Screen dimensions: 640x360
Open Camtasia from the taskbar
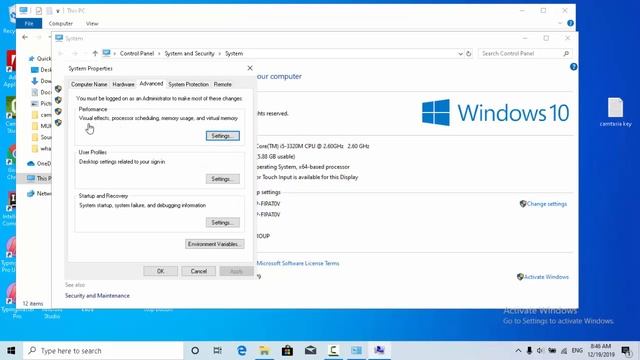pyautogui.click(x=333, y=351)
